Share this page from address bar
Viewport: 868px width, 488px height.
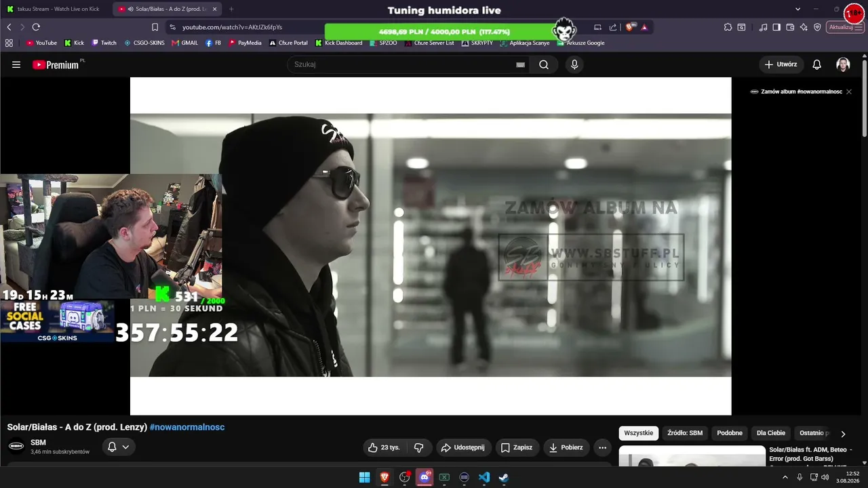click(x=613, y=27)
